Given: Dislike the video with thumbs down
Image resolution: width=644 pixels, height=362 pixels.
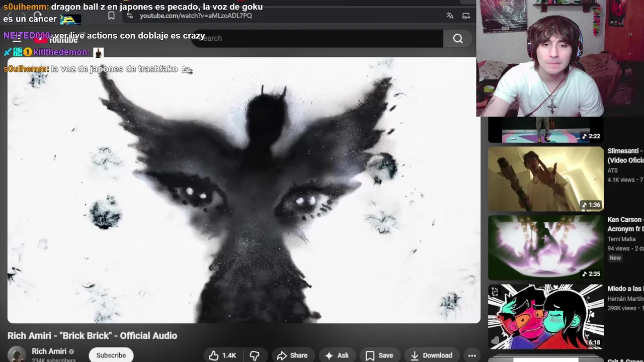Looking at the screenshot, I should click(x=255, y=355).
